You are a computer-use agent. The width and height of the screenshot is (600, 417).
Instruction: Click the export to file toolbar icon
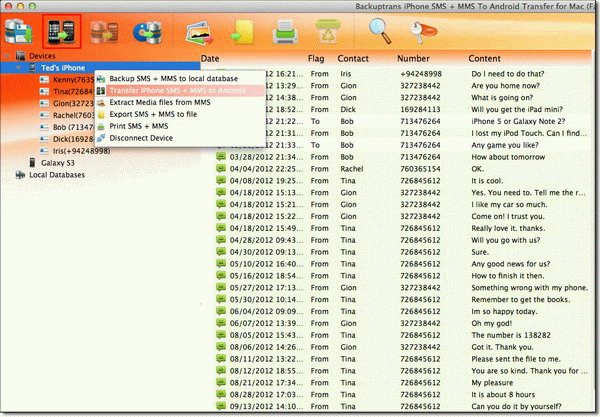(243, 32)
